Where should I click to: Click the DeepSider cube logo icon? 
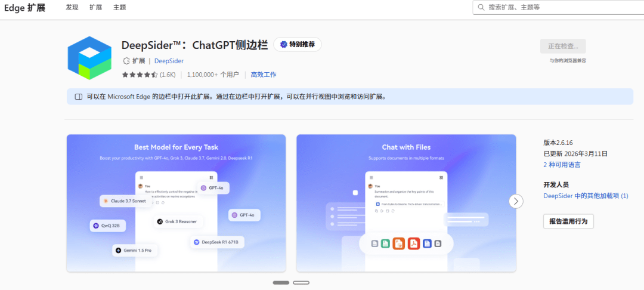[89, 58]
